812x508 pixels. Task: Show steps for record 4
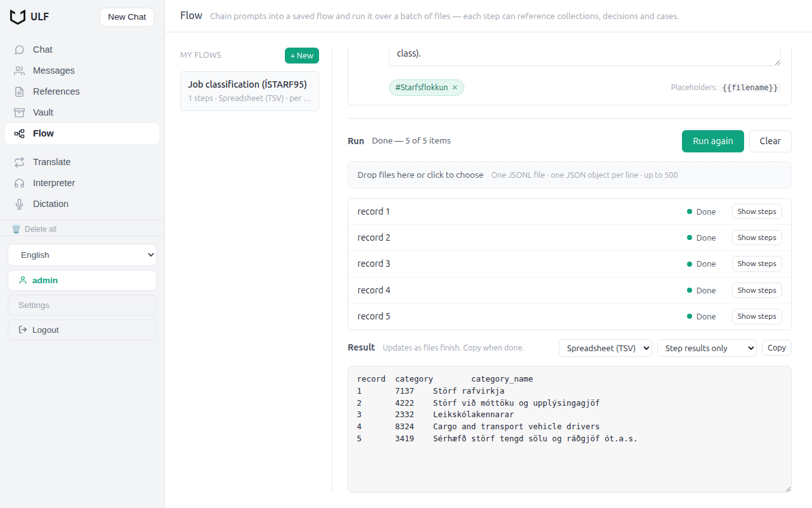pos(757,290)
